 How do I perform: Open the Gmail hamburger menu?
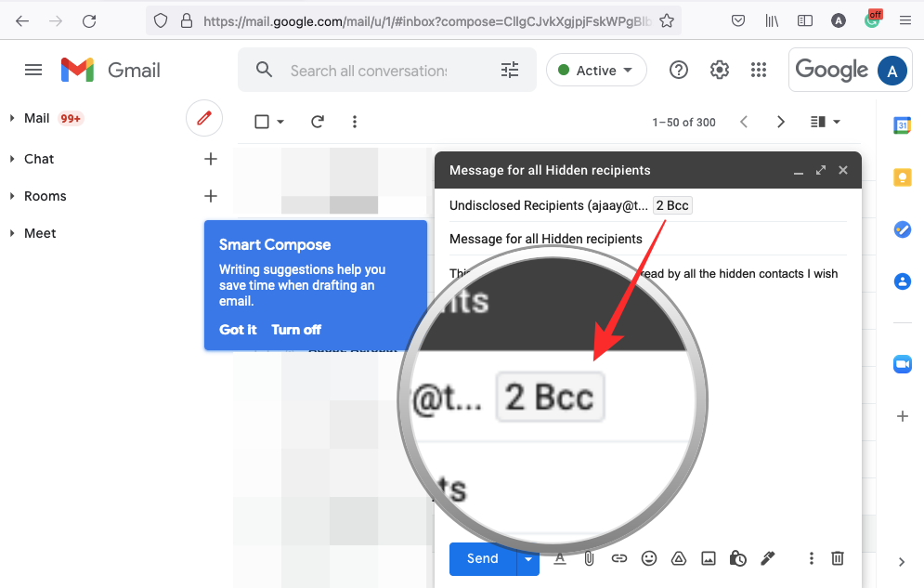[x=33, y=70]
